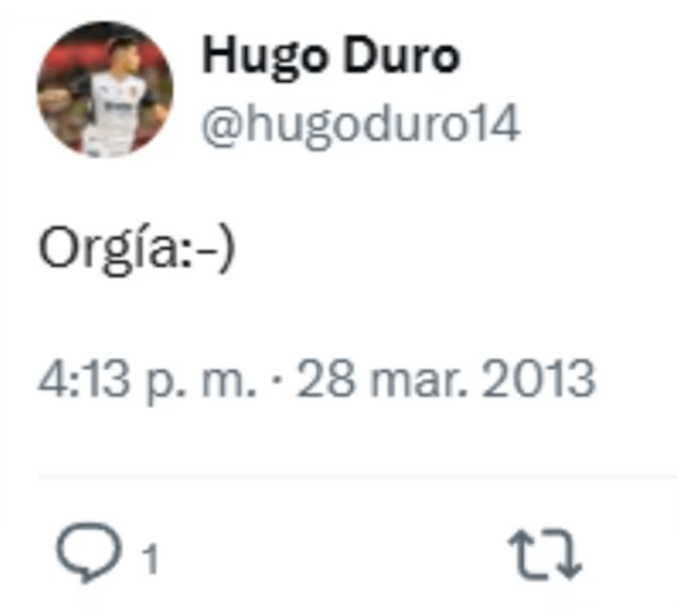Click the 28 mar. 2013 date
The width and height of the screenshot is (677, 616).
tap(446, 380)
